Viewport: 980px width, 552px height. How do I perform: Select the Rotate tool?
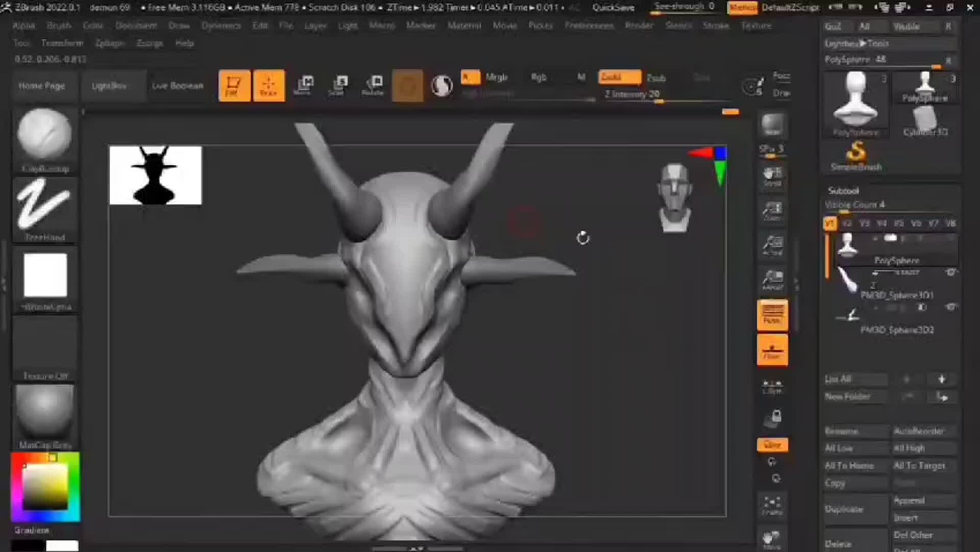pos(374,85)
